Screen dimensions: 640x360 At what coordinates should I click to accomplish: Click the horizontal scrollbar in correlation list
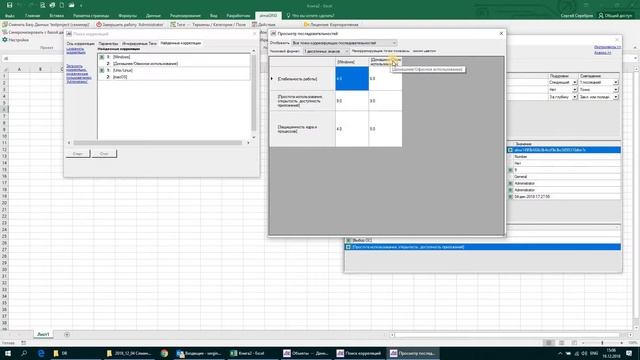click(158, 143)
